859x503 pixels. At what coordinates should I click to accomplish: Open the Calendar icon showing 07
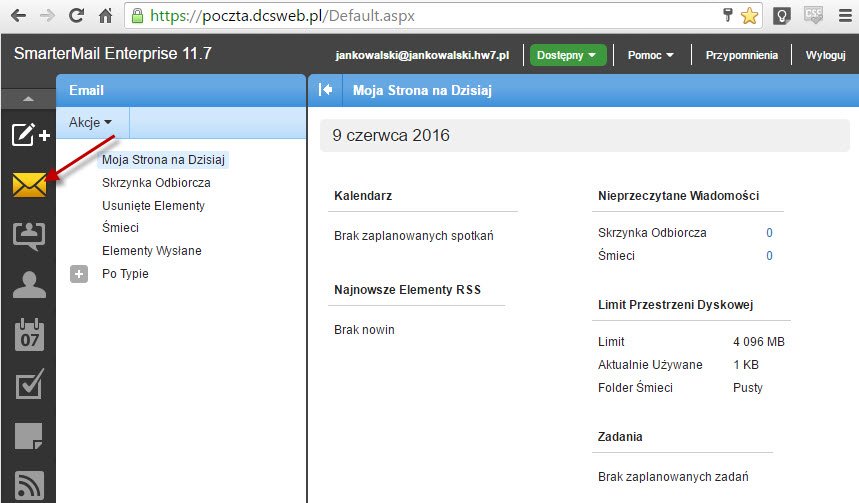[29, 334]
